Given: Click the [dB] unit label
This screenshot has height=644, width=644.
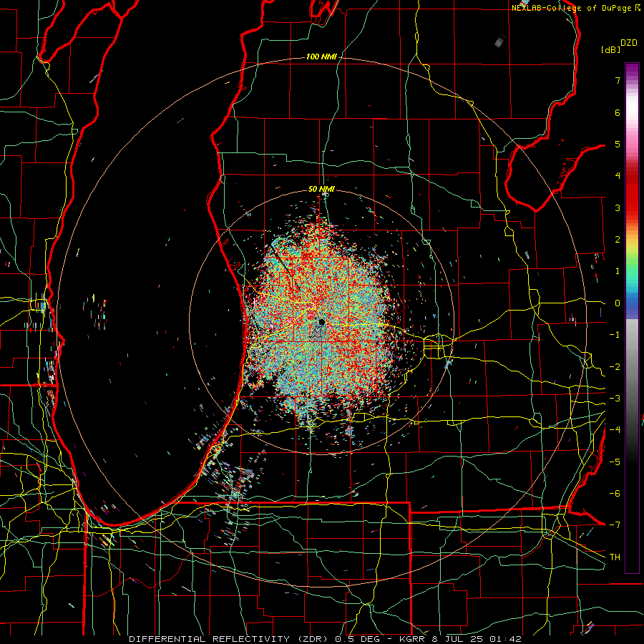Looking at the screenshot, I should [610, 49].
